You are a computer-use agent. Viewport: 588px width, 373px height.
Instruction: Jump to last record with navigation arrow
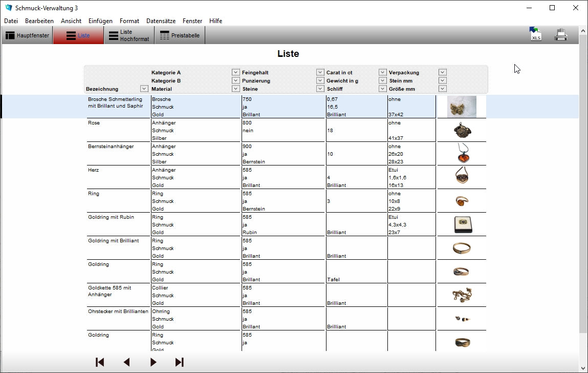[179, 362]
